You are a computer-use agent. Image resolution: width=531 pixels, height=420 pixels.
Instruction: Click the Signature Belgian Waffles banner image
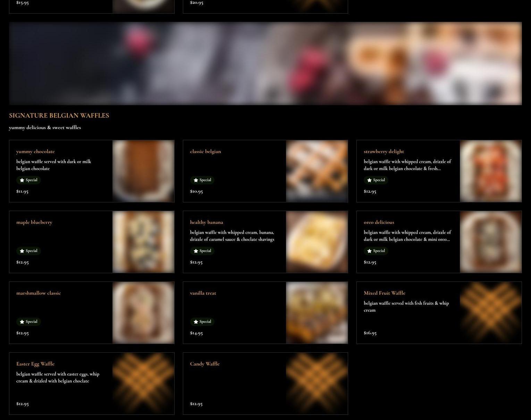[265, 64]
